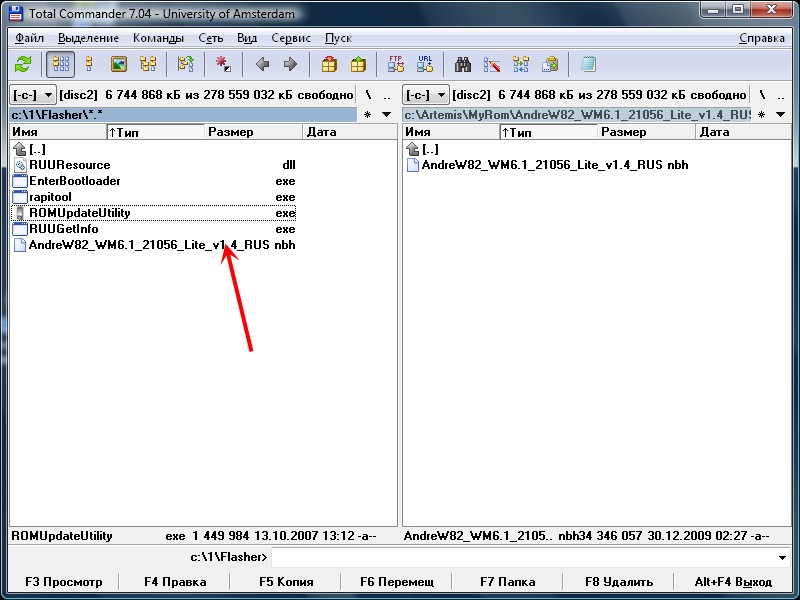Select EnterBootloader exe file
This screenshot has height=600, width=800.
point(154,181)
